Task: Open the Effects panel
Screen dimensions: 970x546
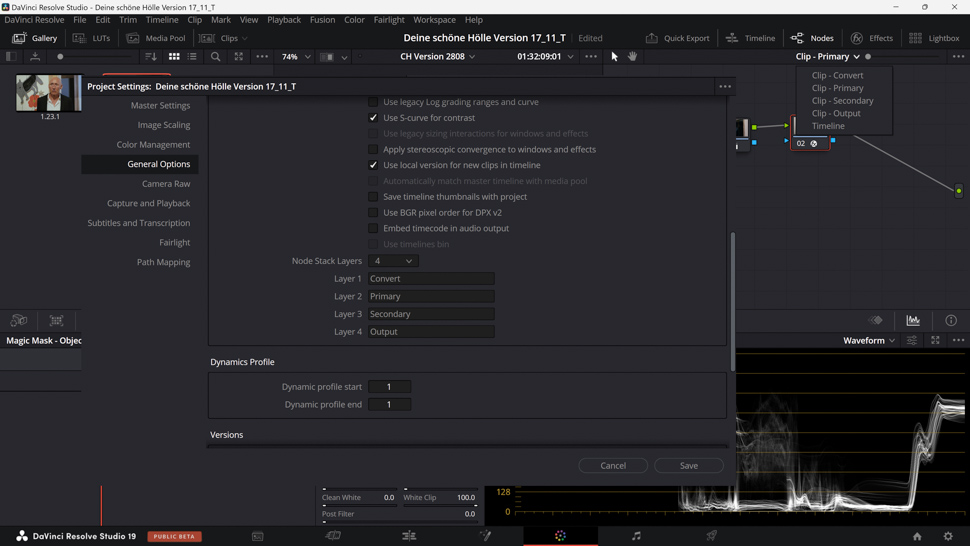Action: pos(872,38)
